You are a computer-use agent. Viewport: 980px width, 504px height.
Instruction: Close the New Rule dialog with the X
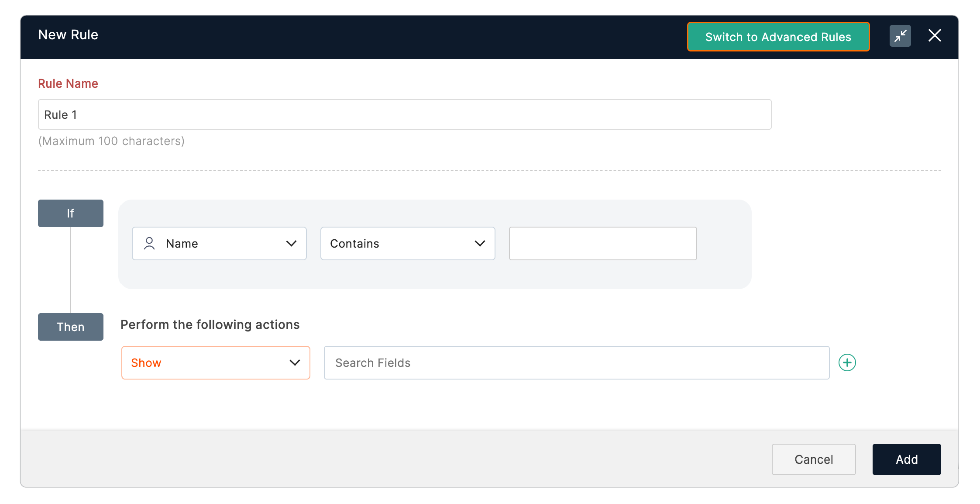coord(935,35)
